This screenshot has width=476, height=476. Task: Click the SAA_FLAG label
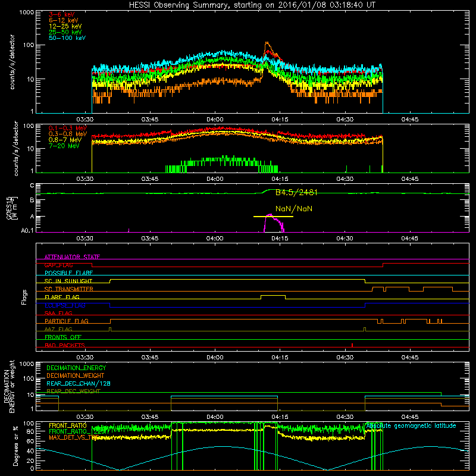pos(58,314)
